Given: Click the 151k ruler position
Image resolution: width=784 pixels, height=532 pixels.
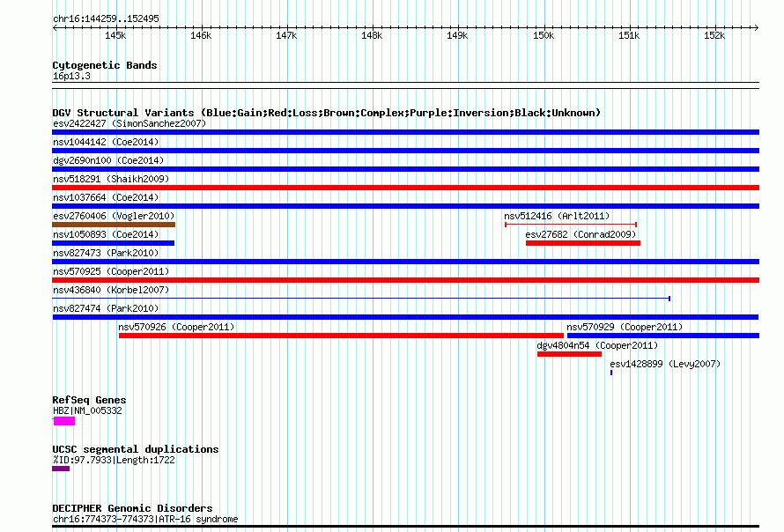Looking at the screenshot, I should [629, 36].
